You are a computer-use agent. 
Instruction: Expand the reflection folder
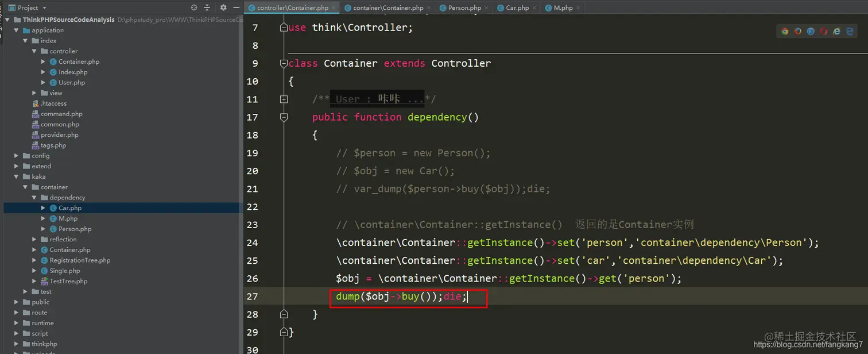tap(34, 239)
